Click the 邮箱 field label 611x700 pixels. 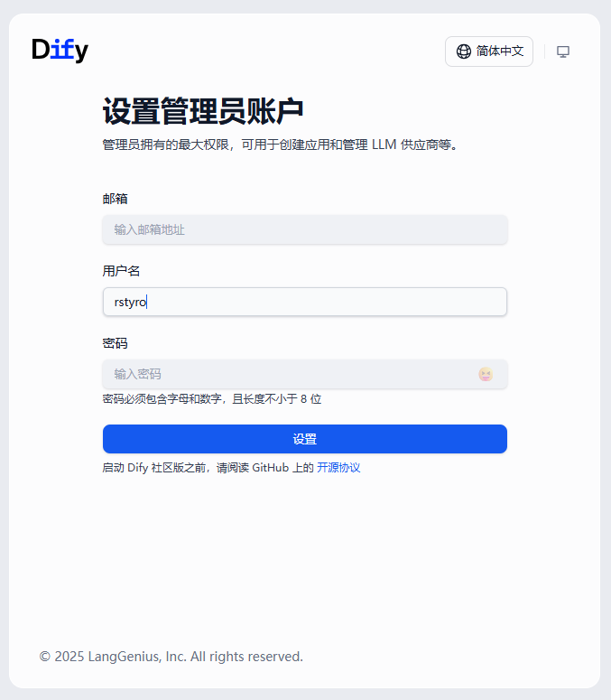[x=116, y=199]
